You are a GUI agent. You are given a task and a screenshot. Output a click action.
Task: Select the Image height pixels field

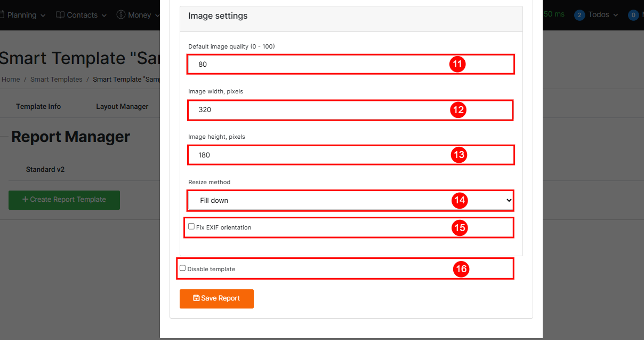click(x=320, y=155)
